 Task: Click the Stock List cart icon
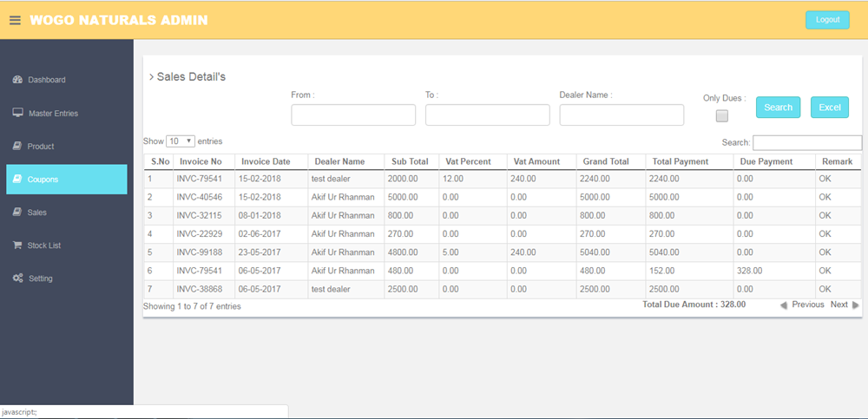click(17, 246)
